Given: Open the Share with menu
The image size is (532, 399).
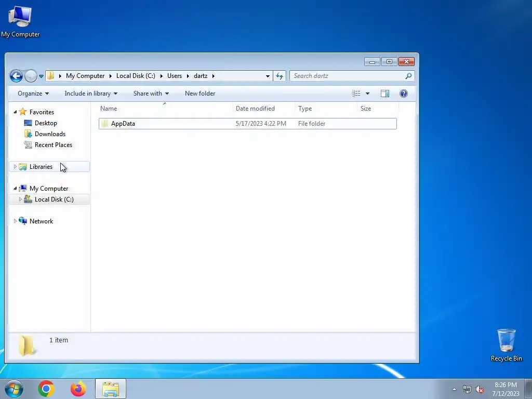Looking at the screenshot, I should [x=151, y=94].
